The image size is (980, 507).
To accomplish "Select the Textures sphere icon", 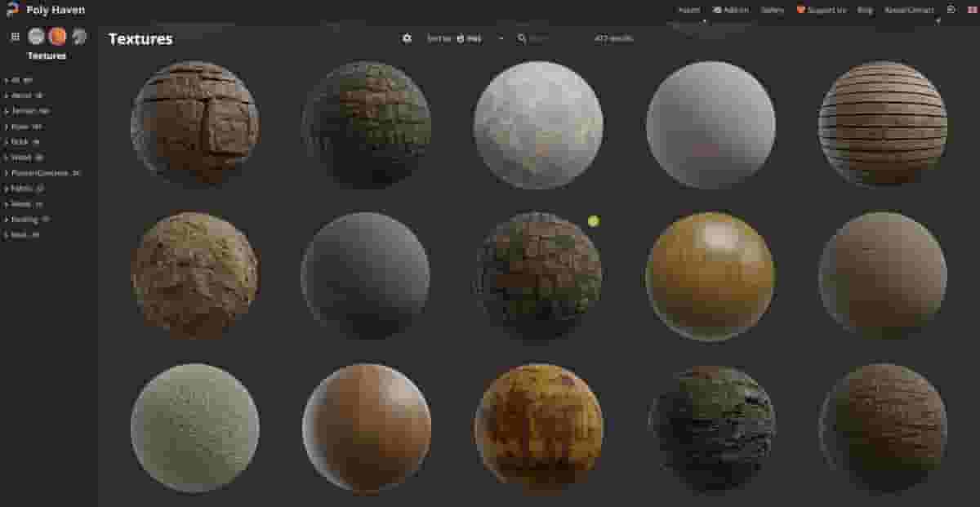I will click(x=57, y=36).
